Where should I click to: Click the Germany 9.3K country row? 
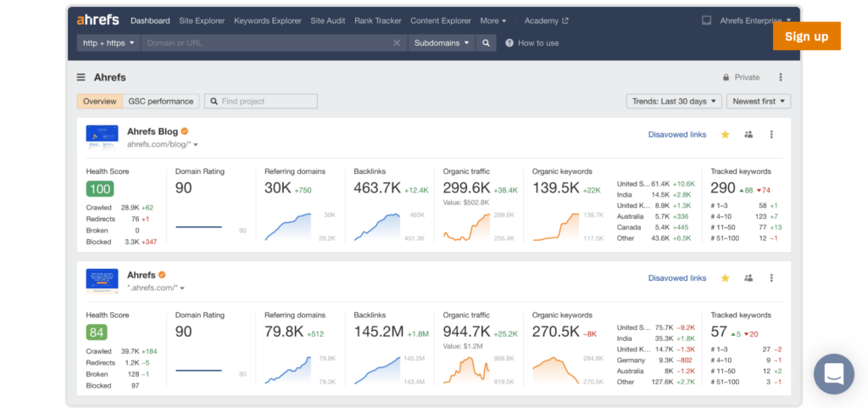[x=656, y=360]
